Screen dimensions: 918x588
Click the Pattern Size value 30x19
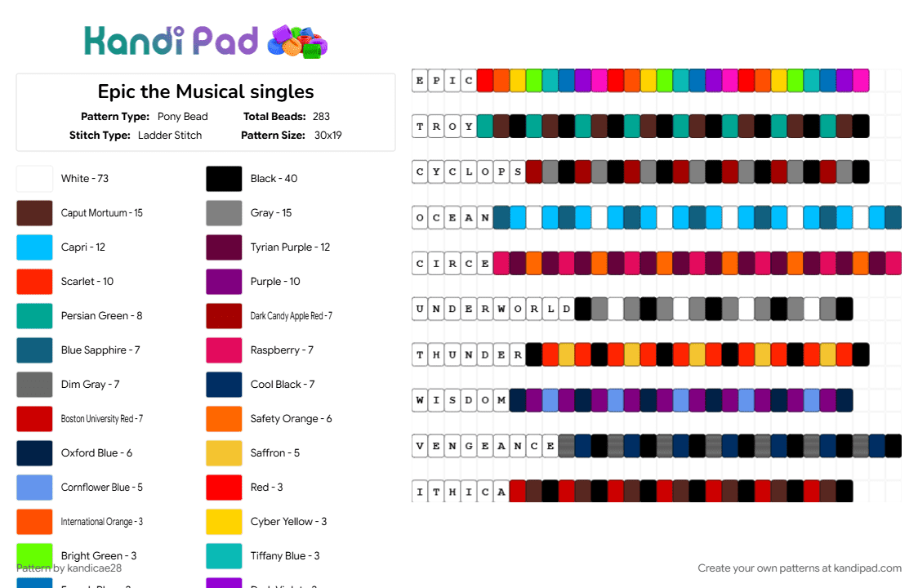click(328, 136)
